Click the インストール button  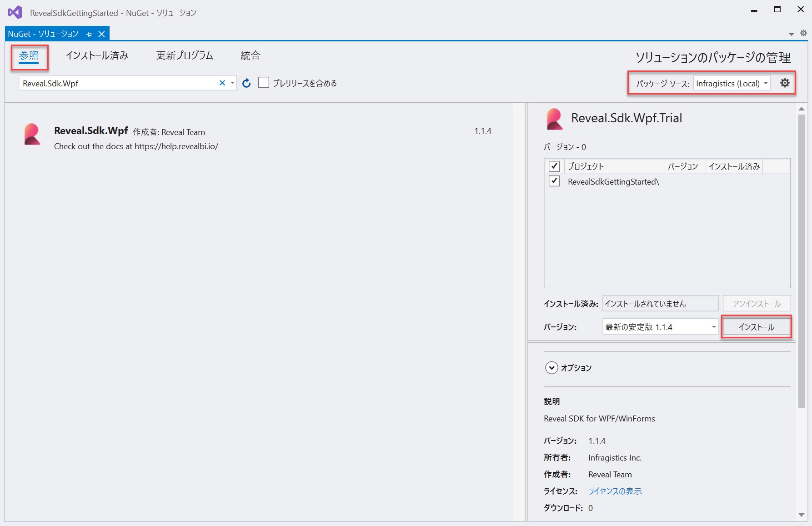point(757,327)
